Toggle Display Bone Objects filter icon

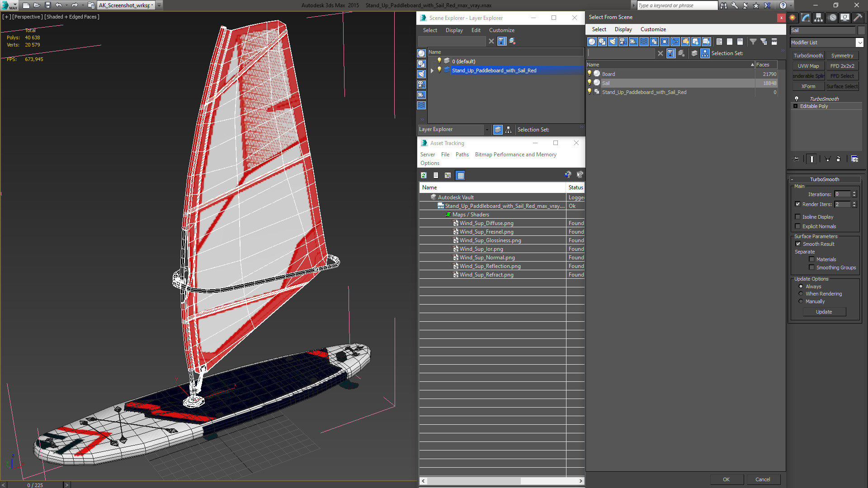pyautogui.click(x=675, y=42)
